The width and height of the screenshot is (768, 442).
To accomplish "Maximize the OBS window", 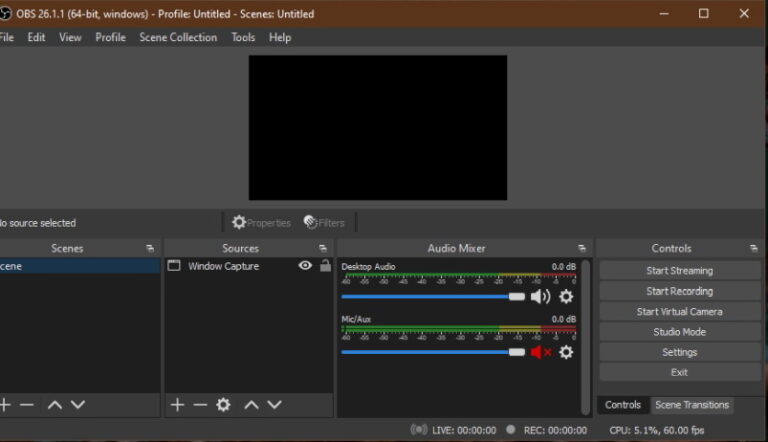I will pos(703,14).
